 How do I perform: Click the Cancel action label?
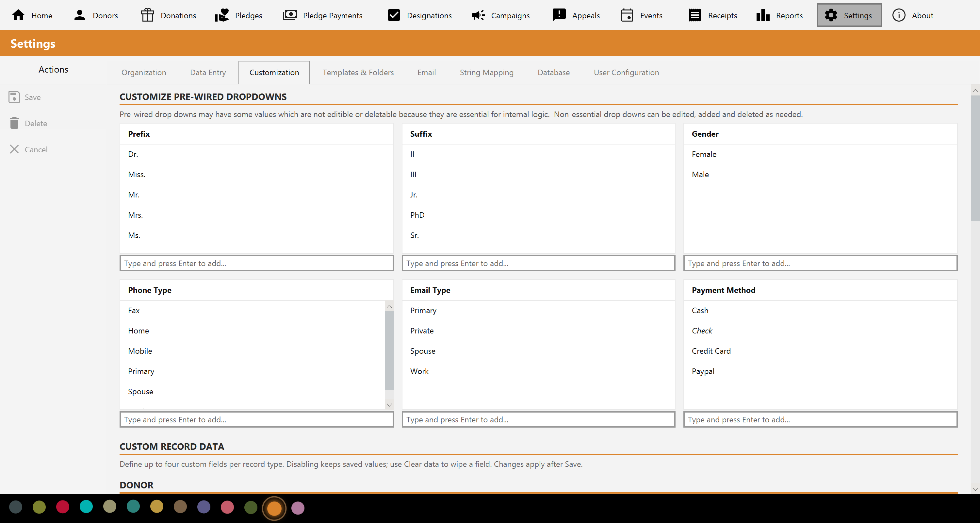click(36, 150)
